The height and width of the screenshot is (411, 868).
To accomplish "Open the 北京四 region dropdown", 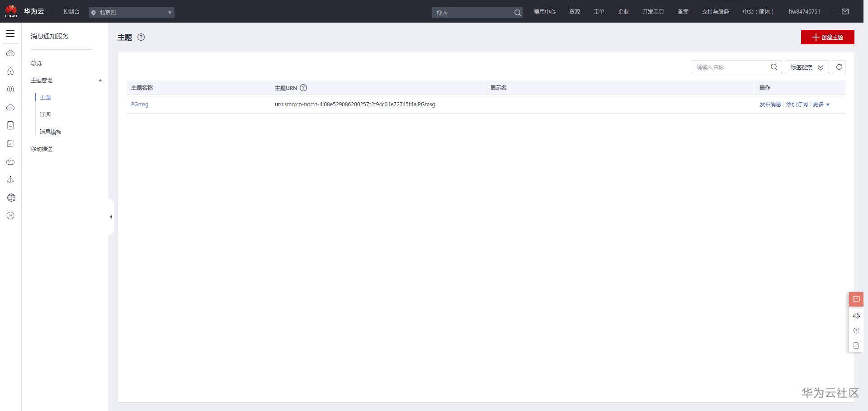I will pos(132,12).
